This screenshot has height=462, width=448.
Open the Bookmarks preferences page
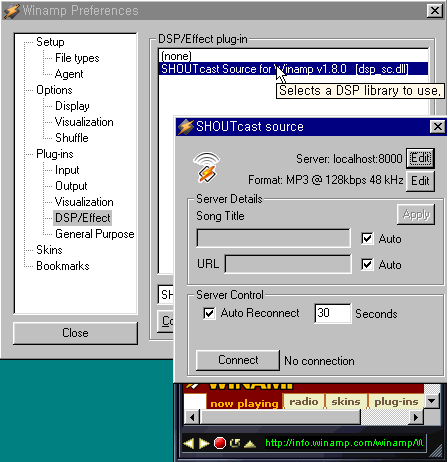tap(63, 266)
